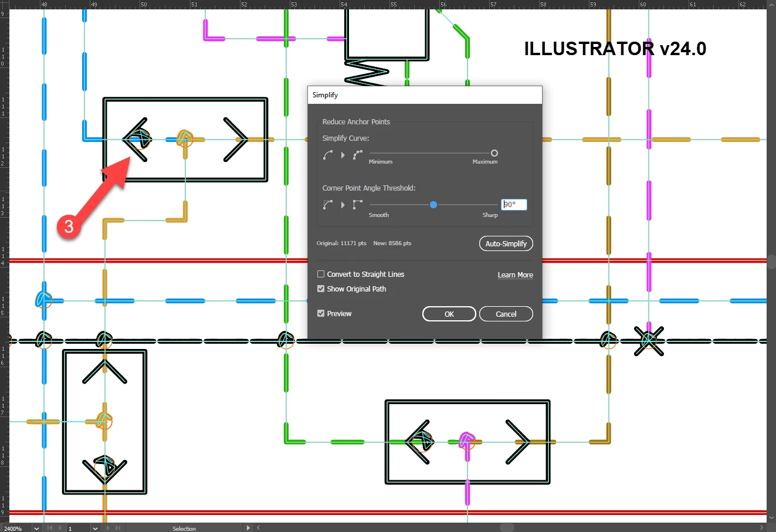Image resolution: width=776 pixels, height=532 pixels.
Task: Click the 'Selection' status bar text
Action: (x=184, y=528)
